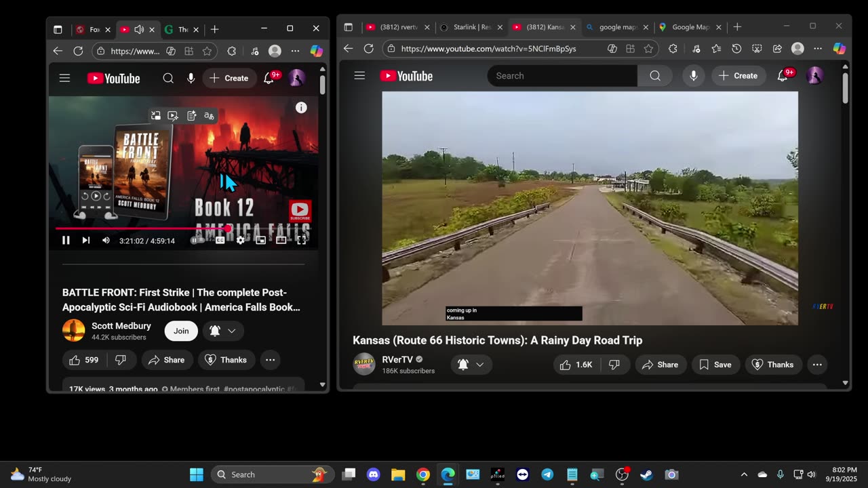Screen dimensions: 868x488
Task: Click Create button in left YouTube window
Action: 229,78
